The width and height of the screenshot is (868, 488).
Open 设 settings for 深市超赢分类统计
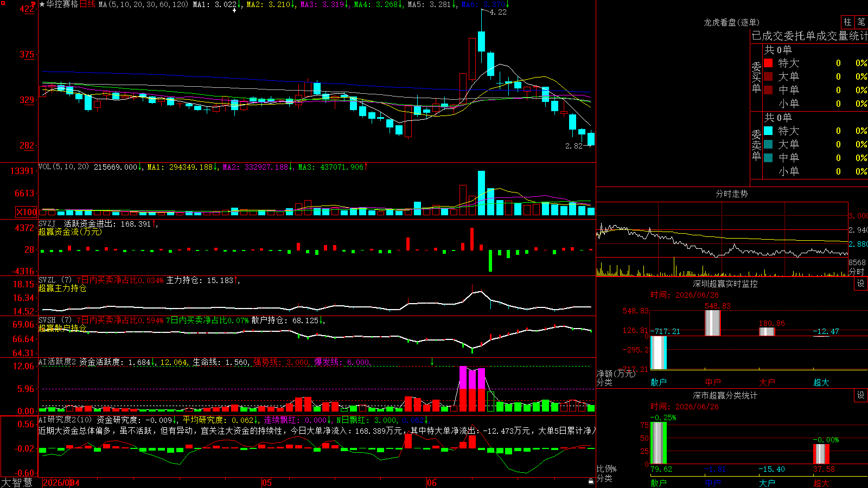pyautogui.click(x=861, y=395)
